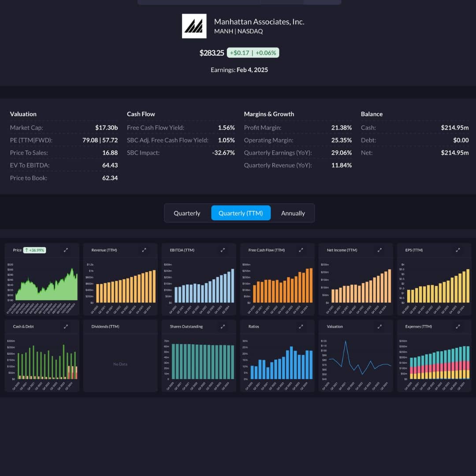Click the Valuation section heading

point(23,114)
